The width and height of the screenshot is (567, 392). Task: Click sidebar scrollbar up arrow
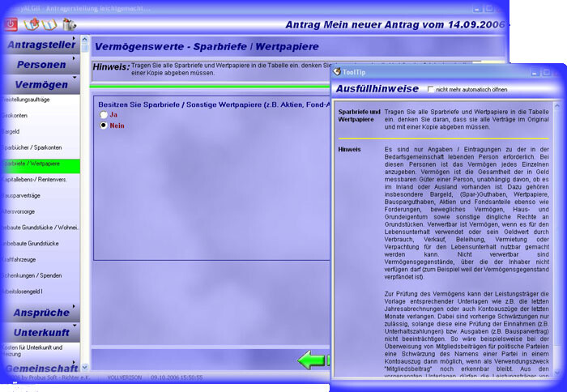point(84,40)
